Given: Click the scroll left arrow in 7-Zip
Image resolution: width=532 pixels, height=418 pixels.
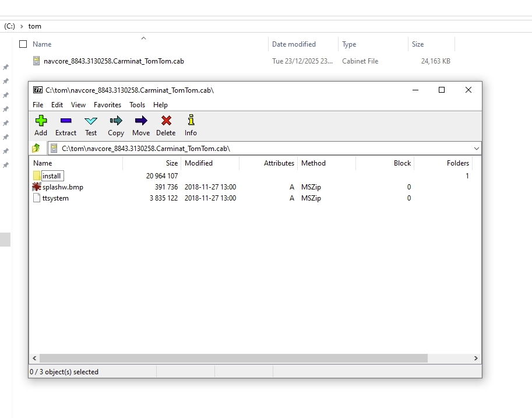Looking at the screenshot, I should pos(34,358).
